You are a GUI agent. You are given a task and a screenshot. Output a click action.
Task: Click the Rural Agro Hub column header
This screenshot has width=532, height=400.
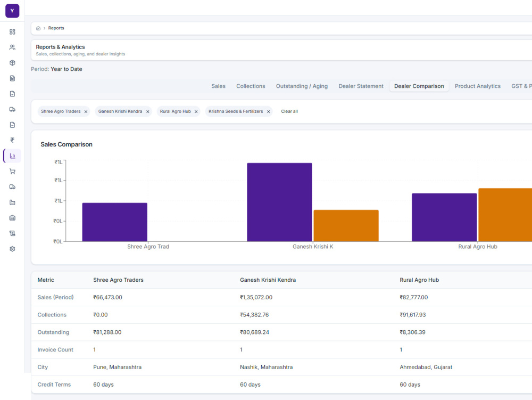pyautogui.click(x=419, y=280)
